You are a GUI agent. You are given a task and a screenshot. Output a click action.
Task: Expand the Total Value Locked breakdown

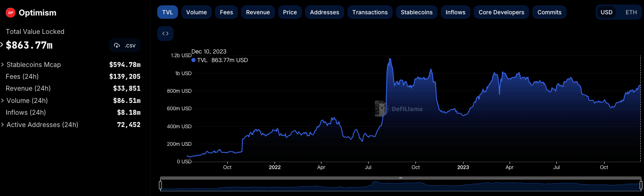click(x=2, y=45)
